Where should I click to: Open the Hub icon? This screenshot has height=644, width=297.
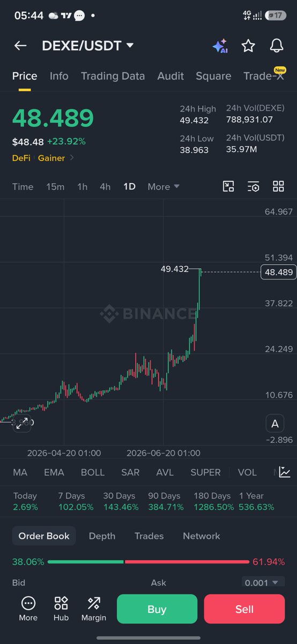pyautogui.click(x=61, y=609)
